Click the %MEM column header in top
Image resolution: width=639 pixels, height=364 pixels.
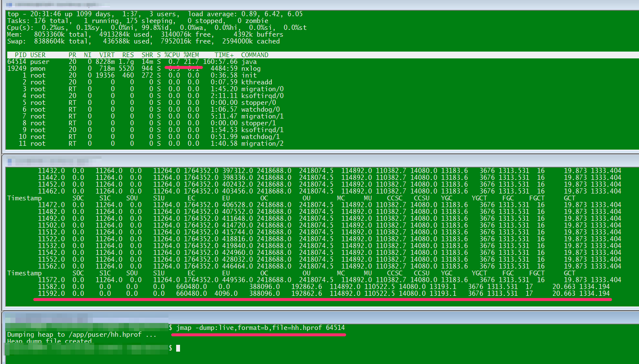(192, 55)
